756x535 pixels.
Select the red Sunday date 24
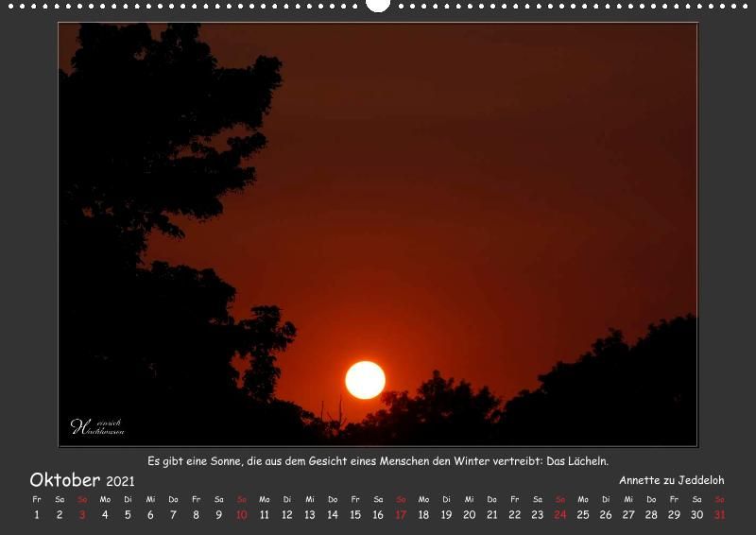560,515
